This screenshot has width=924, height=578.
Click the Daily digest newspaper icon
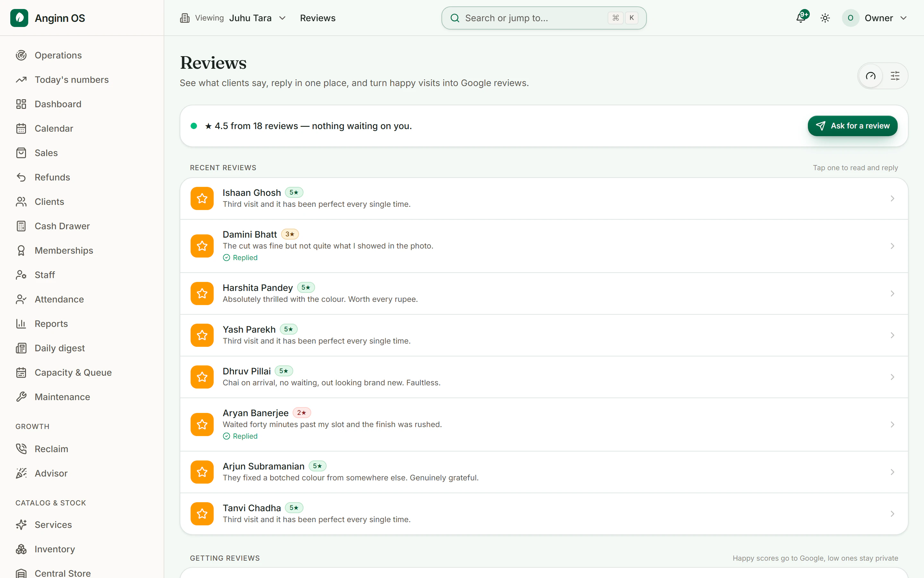pos(21,348)
